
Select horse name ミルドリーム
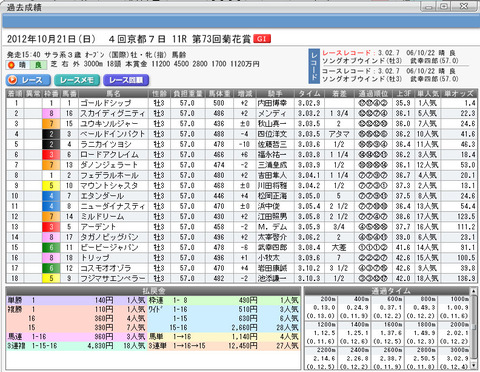(x=102, y=217)
